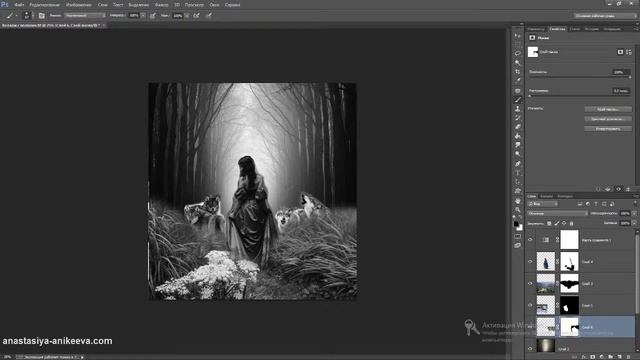
Task: Add layer mask icon in Layers footer
Action: coord(593,356)
